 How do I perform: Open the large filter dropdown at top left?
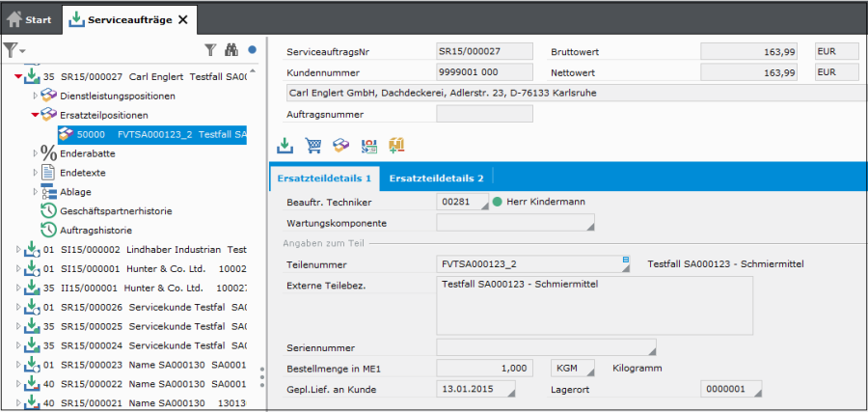[x=14, y=50]
